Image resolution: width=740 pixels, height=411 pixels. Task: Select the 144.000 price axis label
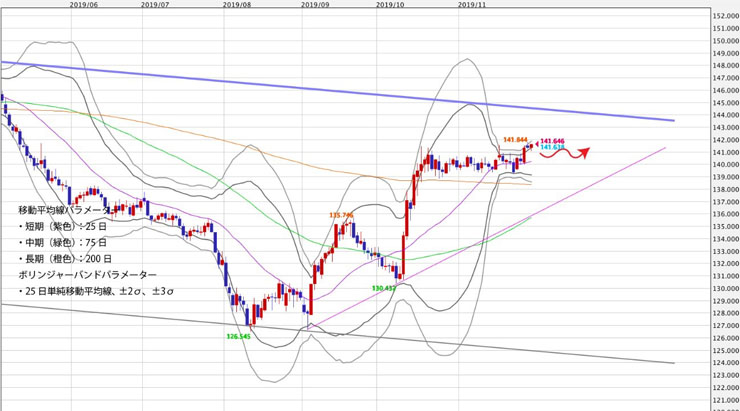tap(726, 115)
